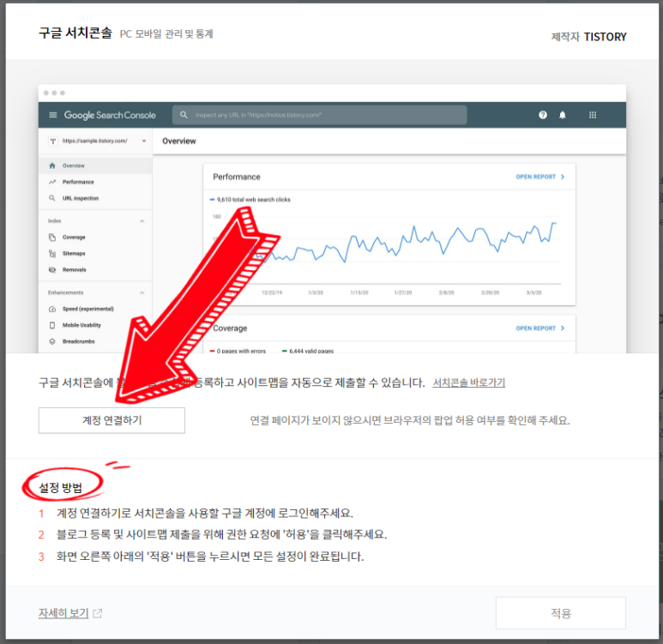Viewport: 663px width, 644px height.
Task: Click the Google Search Console logo text
Action: [x=110, y=115]
